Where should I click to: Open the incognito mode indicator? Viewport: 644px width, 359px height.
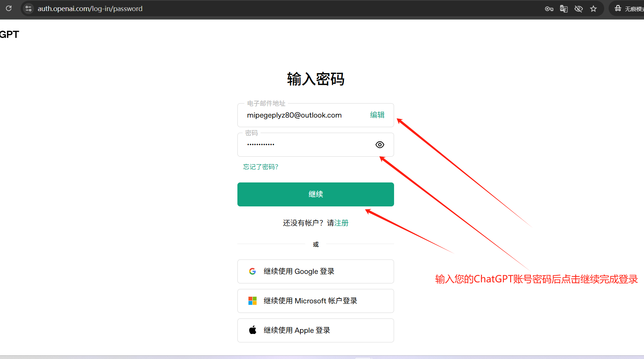(x=629, y=8)
